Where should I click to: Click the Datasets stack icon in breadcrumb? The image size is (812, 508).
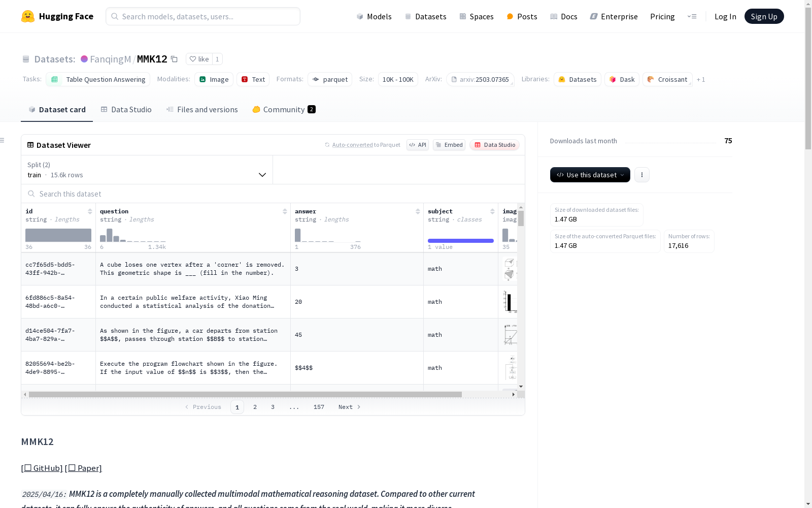click(x=26, y=59)
